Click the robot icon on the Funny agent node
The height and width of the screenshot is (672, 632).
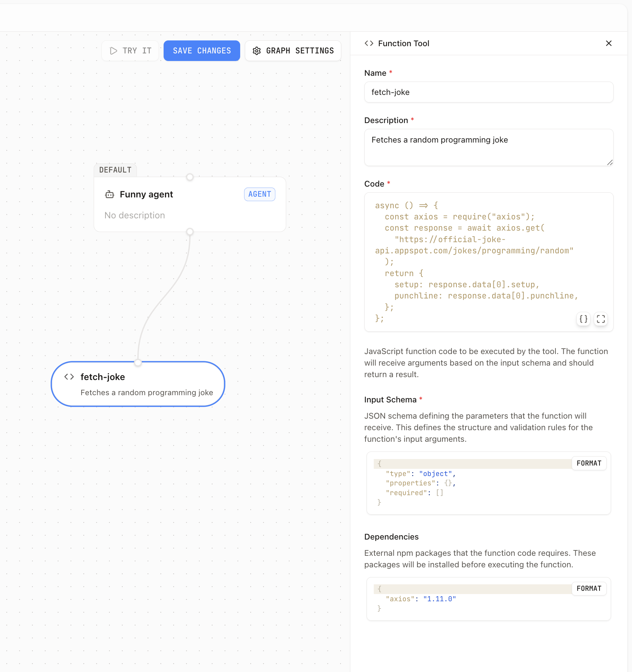tap(109, 194)
